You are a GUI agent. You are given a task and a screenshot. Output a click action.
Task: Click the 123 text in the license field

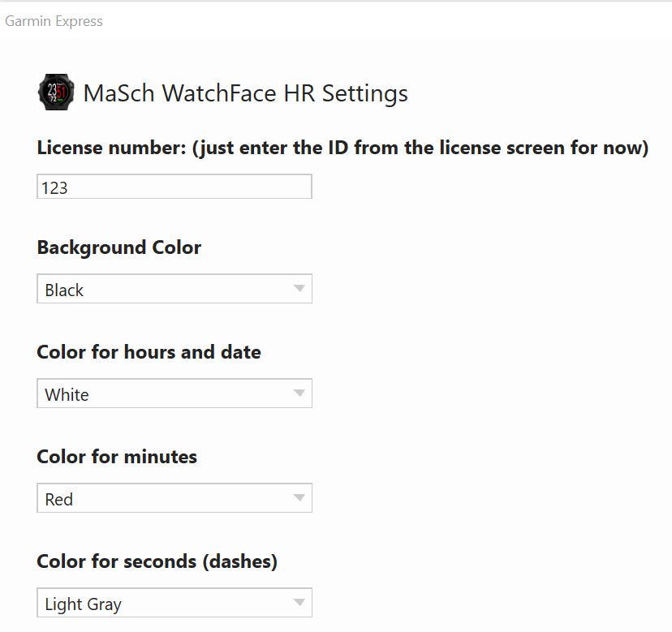(54, 187)
